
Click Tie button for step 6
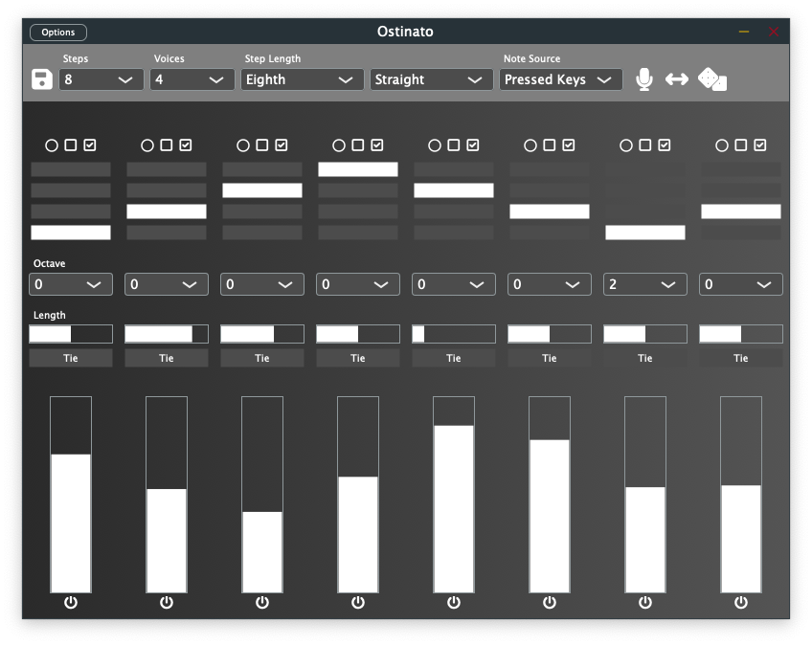(550, 358)
